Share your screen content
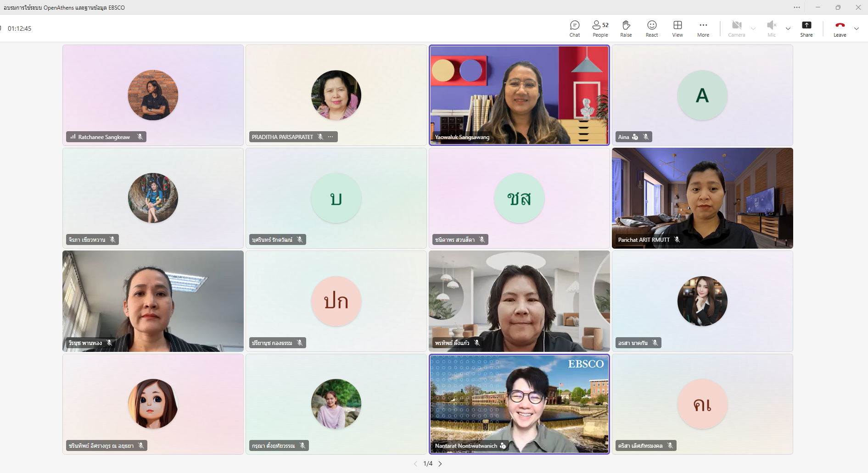Image resolution: width=868 pixels, height=473 pixels. 806,28
